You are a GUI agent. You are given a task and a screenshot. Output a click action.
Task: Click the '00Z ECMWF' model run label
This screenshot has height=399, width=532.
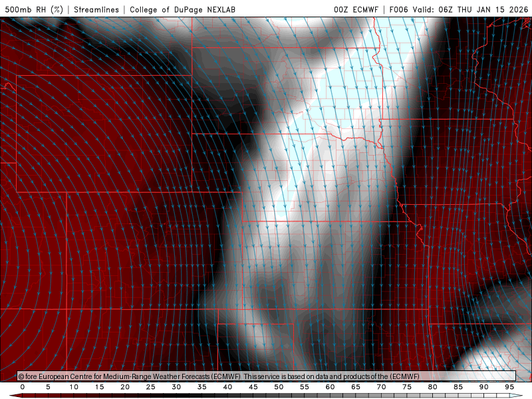[356, 9]
